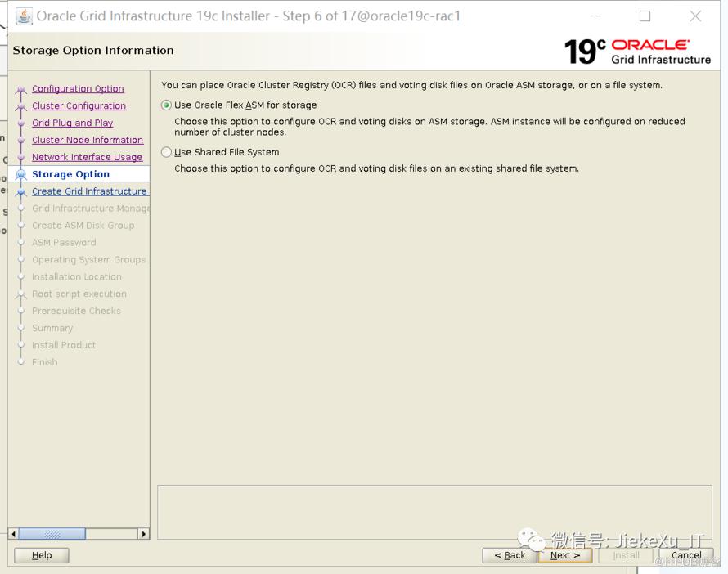
Task: Select the Storage Option step
Action: click(x=70, y=174)
